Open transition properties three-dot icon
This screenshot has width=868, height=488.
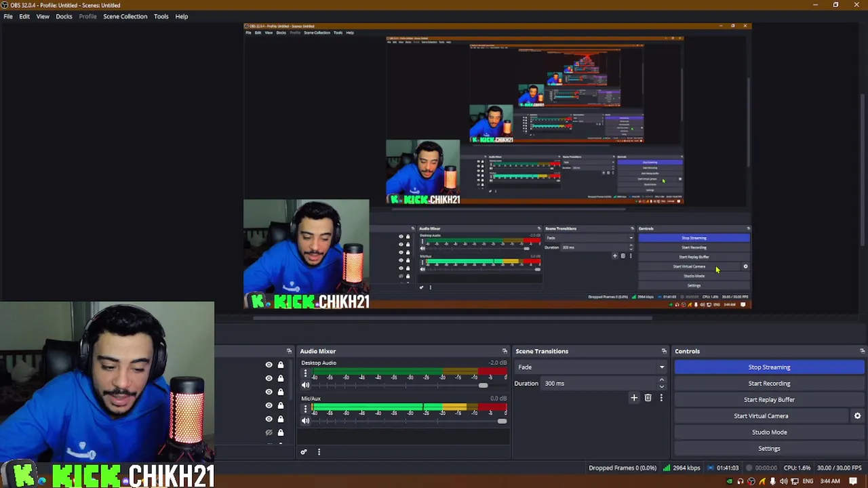(661, 398)
